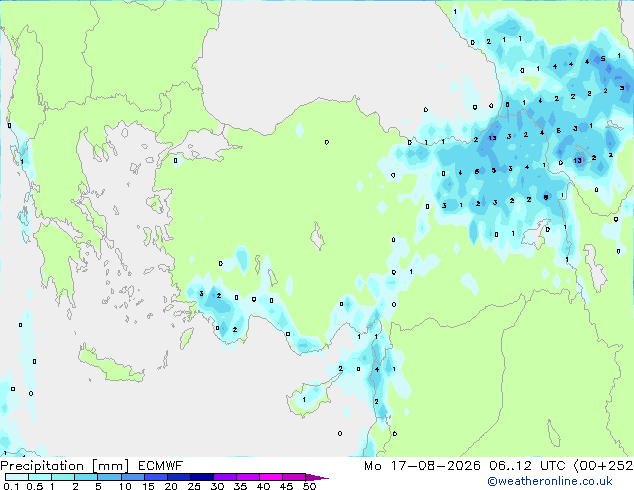Click the 25–30 mm dark blue swatch
Screen dimensions: 634x490
click(x=201, y=477)
